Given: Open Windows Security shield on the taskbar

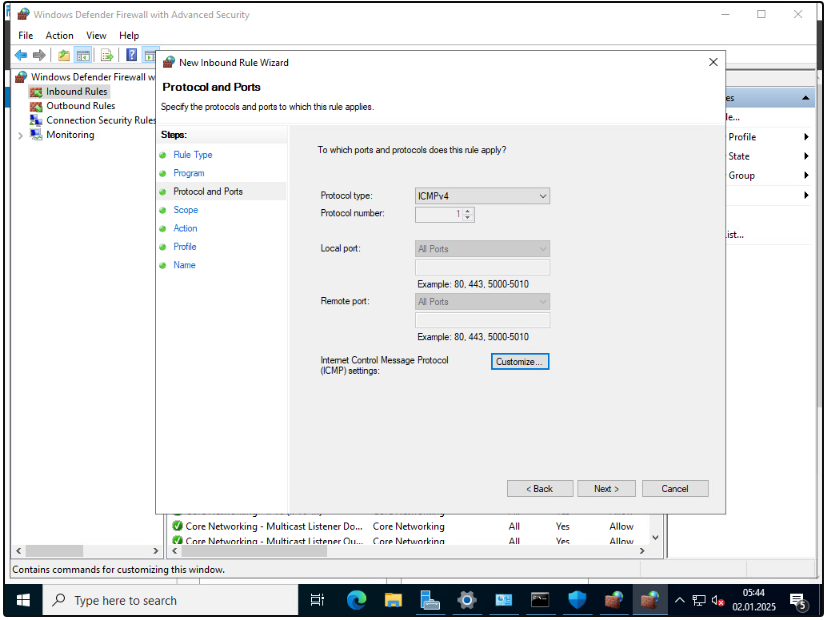Looking at the screenshot, I should coord(577,600).
